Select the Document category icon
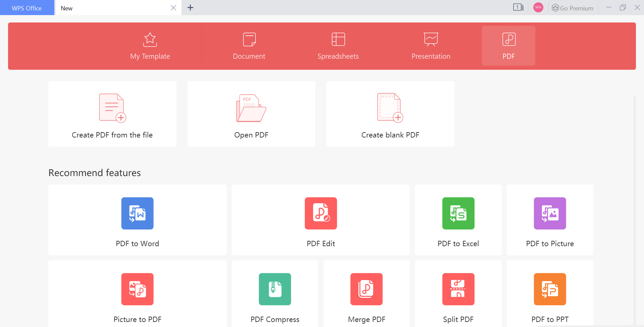 click(x=249, y=39)
